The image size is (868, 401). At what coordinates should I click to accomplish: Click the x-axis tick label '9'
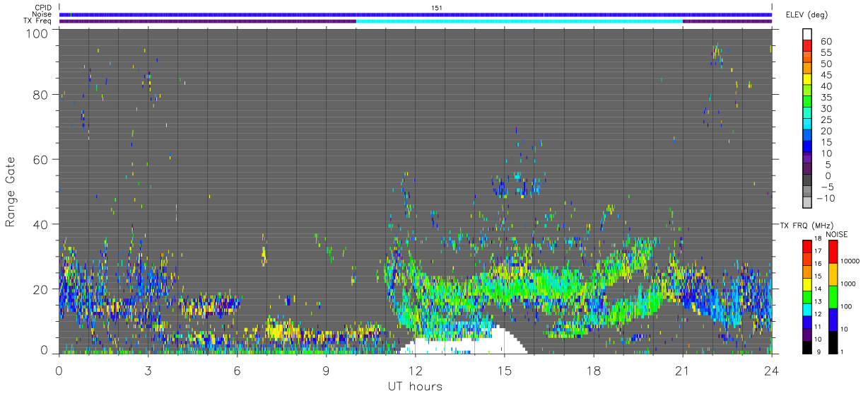(326, 371)
